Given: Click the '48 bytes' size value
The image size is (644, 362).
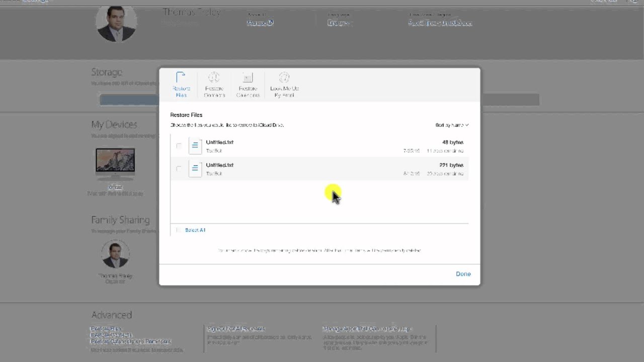Looking at the screenshot, I should click(453, 142).
